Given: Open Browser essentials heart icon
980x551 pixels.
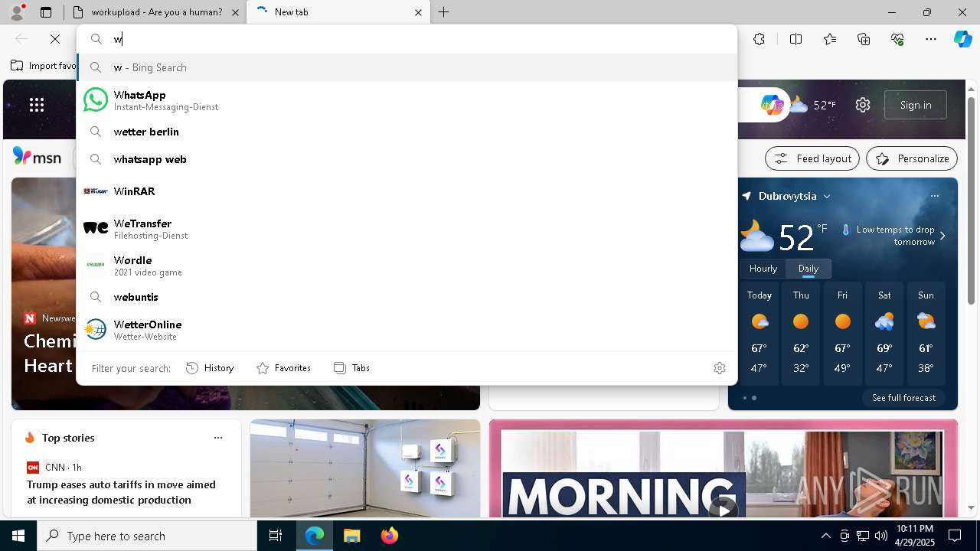Looking at the screenshot, I should click(x=897, y=39).
